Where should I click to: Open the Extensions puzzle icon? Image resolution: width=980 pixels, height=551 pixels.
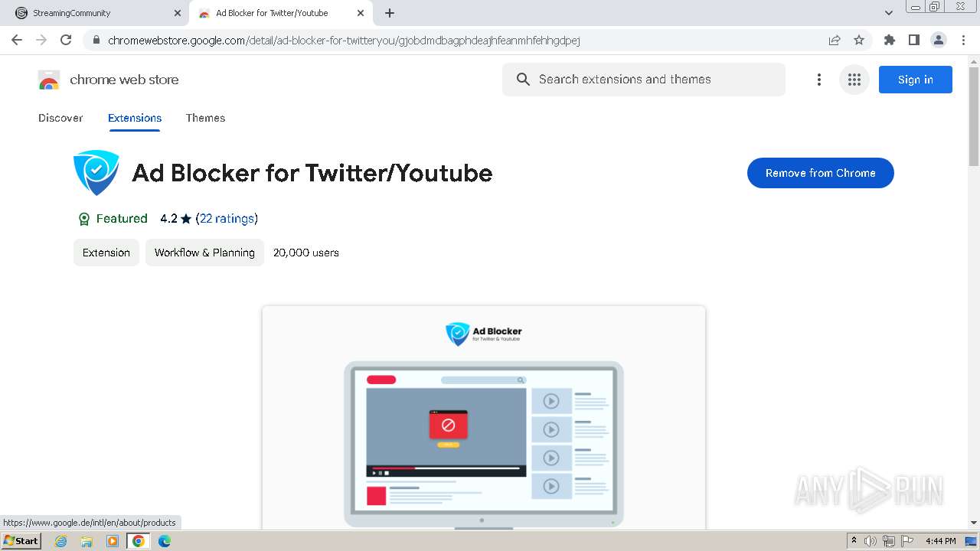click(x=889, y=40)
